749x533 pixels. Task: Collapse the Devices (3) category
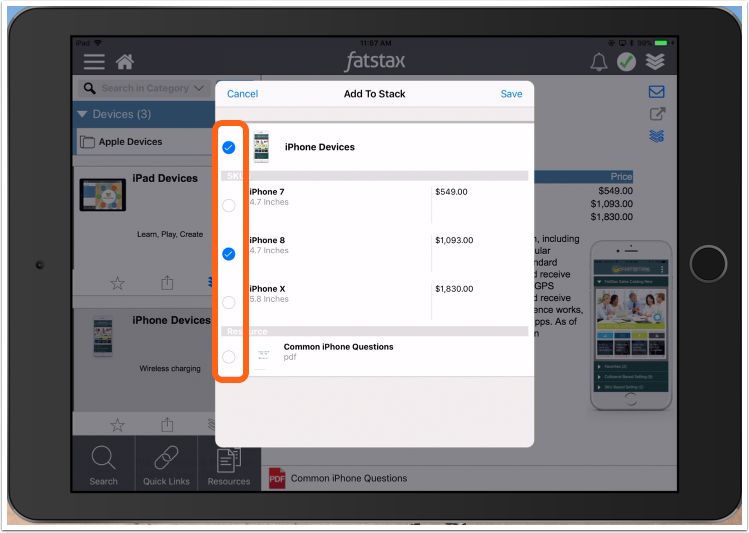tap(83, 114)
